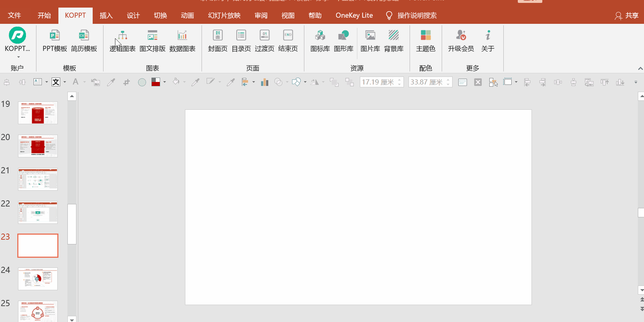Select slide 24 thumbnail

point(38,279)
